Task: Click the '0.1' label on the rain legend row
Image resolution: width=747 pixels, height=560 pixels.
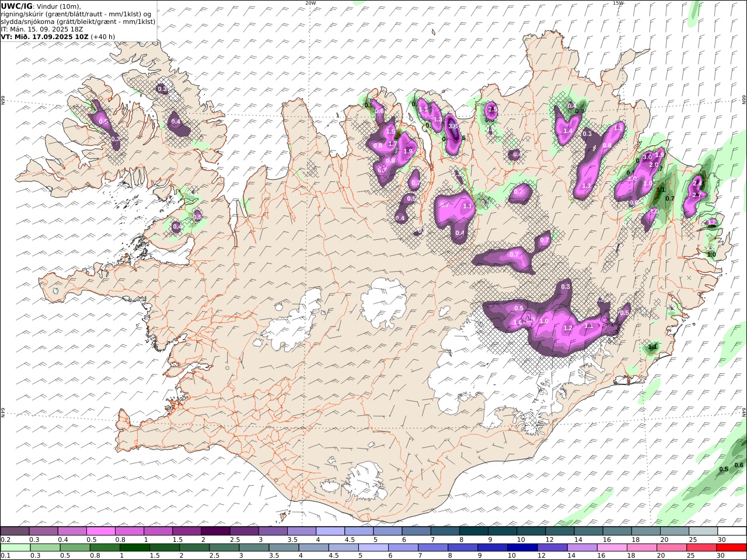Action: click(x=5, y=555)
